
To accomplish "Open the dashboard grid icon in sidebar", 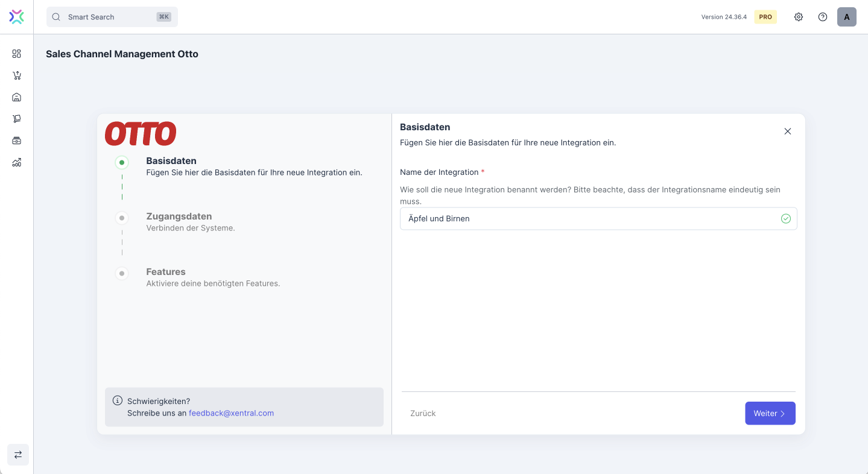I will point(16,54).
